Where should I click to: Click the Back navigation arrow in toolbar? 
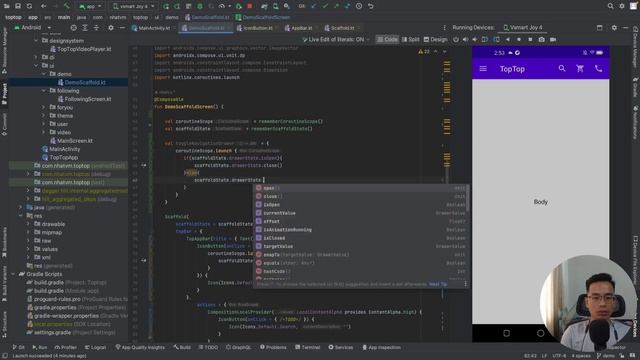(43, 6)
